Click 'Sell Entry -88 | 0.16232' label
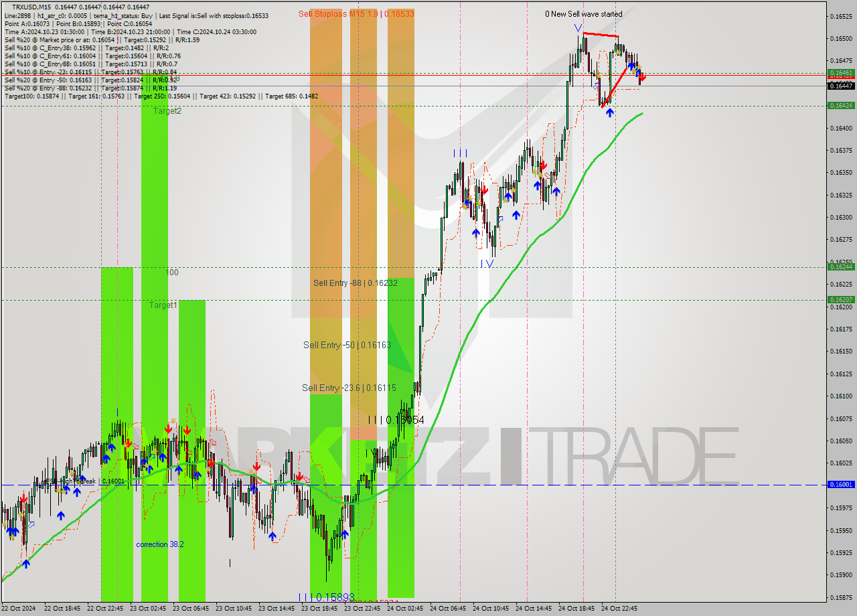Image resolution: width=857 pixels, height=616 pixels. tap(356, 283)
